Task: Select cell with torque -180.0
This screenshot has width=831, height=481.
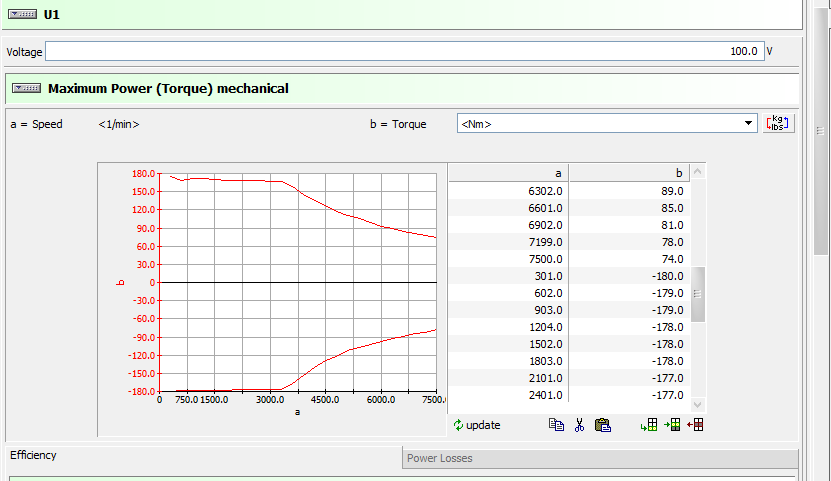Action: point(629,275)
